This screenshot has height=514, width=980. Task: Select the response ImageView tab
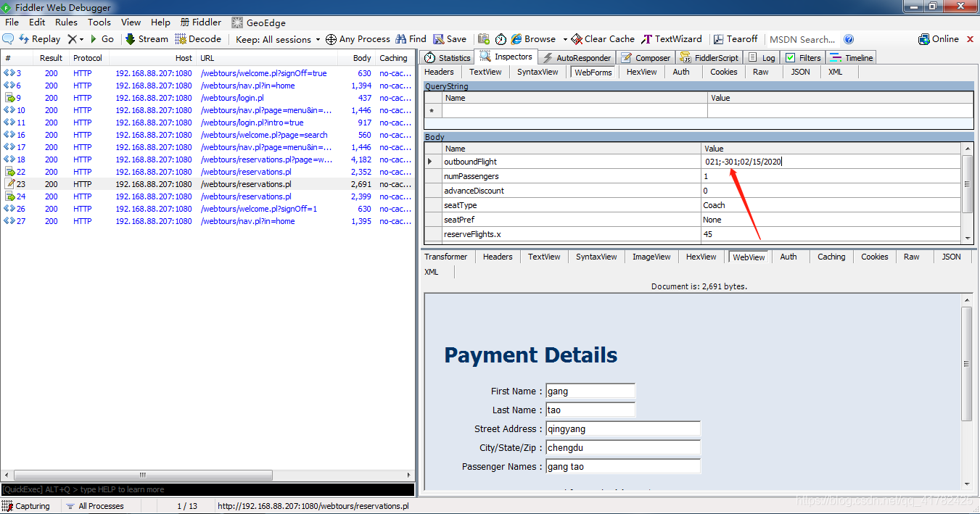(x=651, y=257)
